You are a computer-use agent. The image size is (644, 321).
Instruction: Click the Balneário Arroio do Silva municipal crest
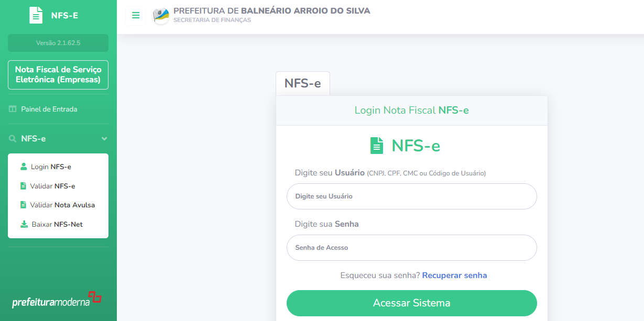(161, 16)
